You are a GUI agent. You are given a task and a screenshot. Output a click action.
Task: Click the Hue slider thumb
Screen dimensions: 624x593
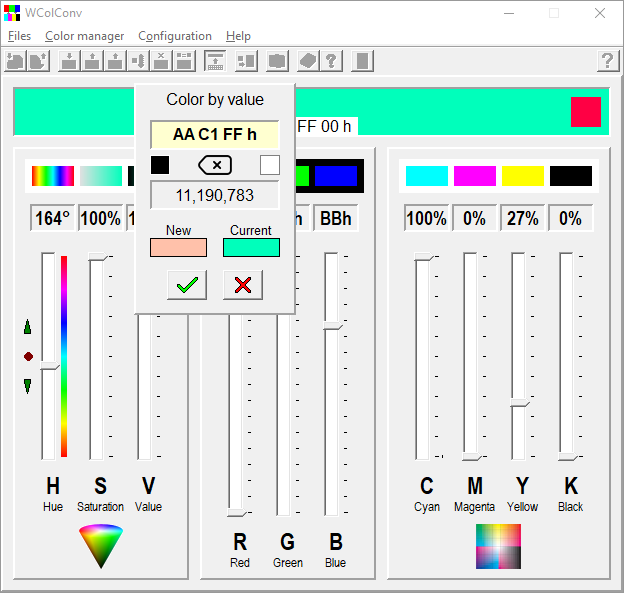[50, 366]
